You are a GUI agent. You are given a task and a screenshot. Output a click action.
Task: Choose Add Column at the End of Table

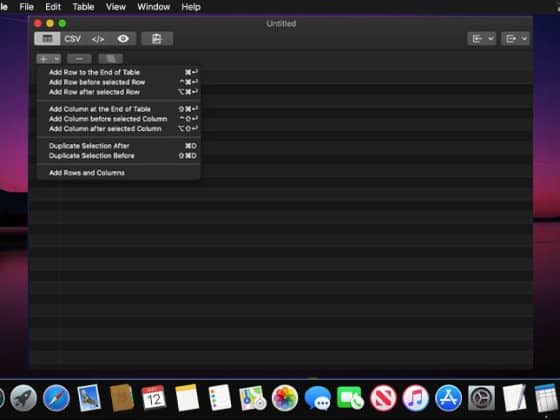pos(119,109)
